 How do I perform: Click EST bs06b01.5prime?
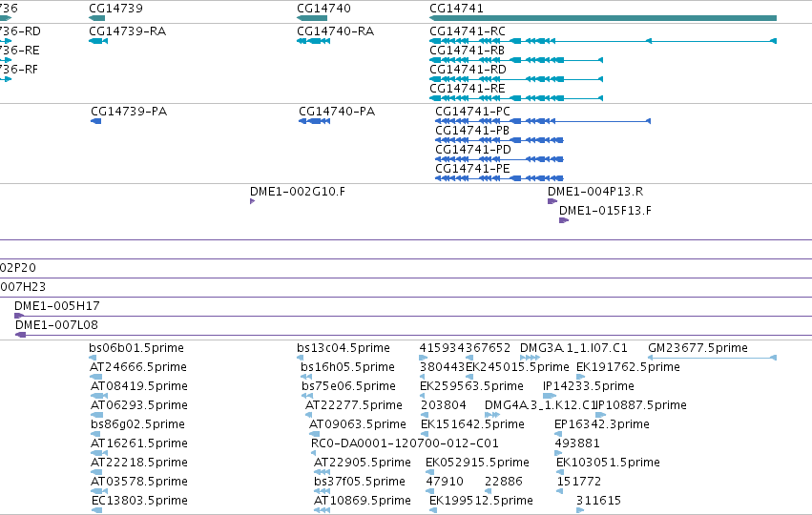[x=136, y=348]
